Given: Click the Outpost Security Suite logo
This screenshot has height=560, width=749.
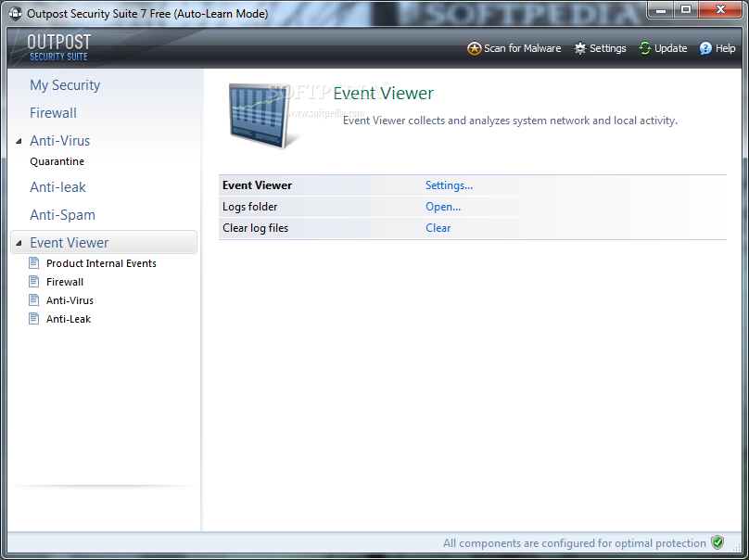Looking at the screenshot, I should coord(58,48).
